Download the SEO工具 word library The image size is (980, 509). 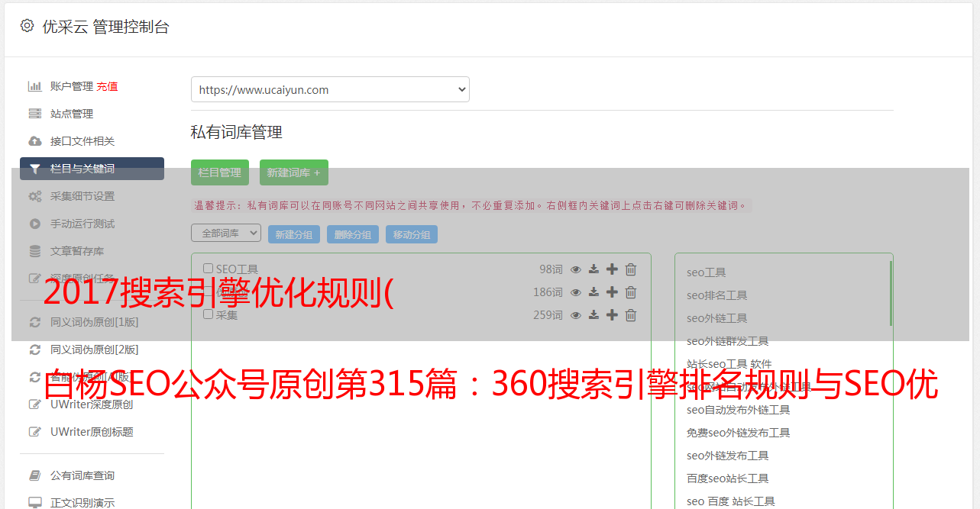(593, 269)
